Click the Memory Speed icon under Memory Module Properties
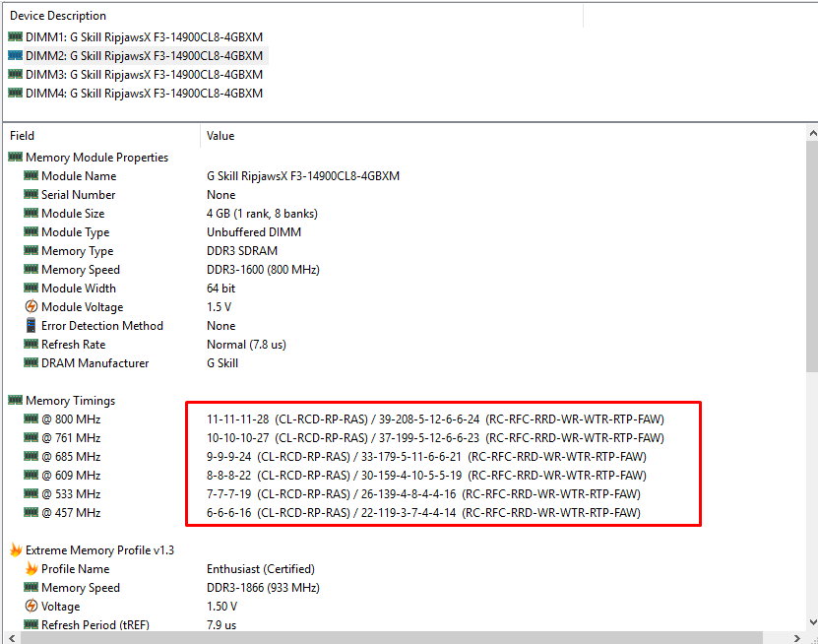 (31, 269)
